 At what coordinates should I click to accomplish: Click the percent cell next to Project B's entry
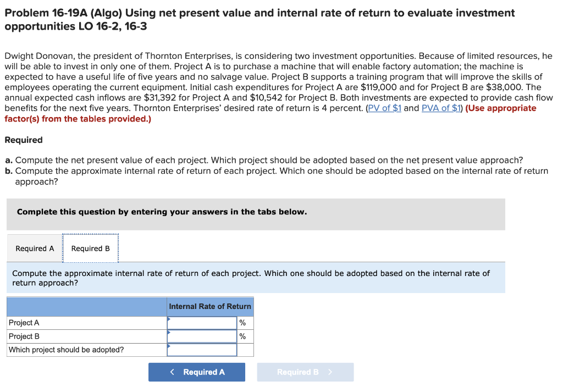click(242, 336)
